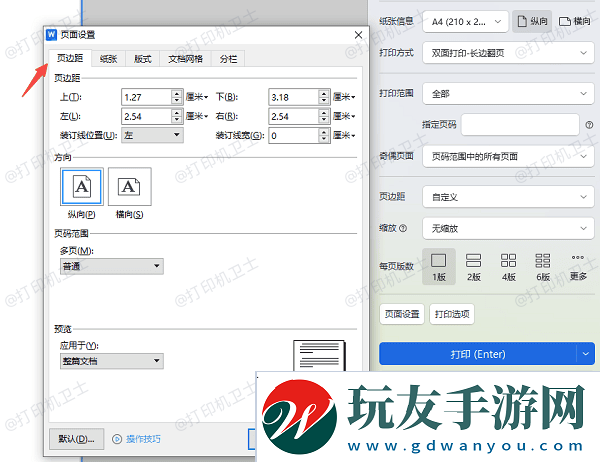
Task: Open the 奇偶页面 dropdown
Action: [508, 156]
